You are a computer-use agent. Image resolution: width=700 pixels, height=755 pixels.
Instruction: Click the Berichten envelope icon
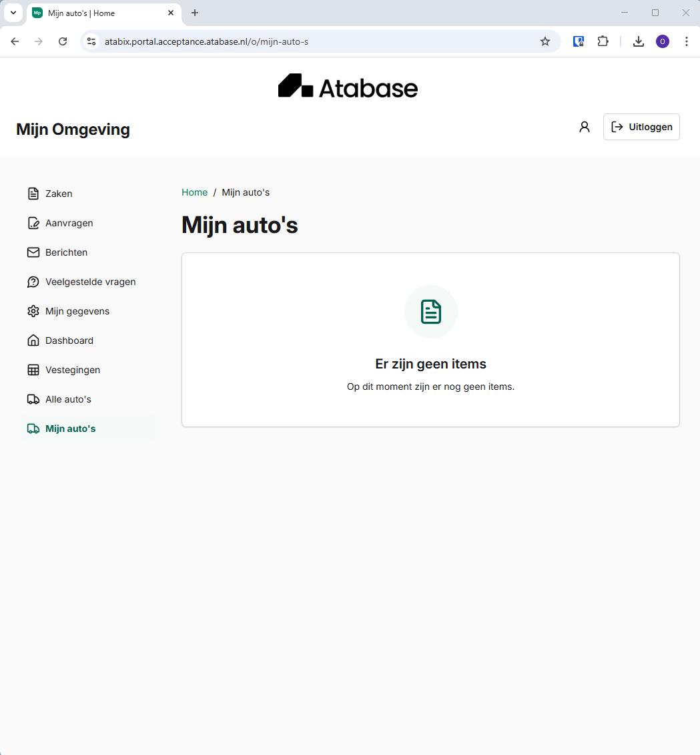click(x=33, y=252)
